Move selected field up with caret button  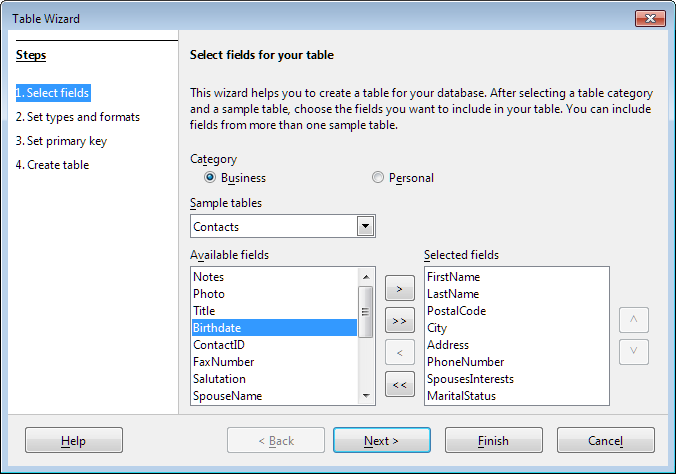coord(634,320)
